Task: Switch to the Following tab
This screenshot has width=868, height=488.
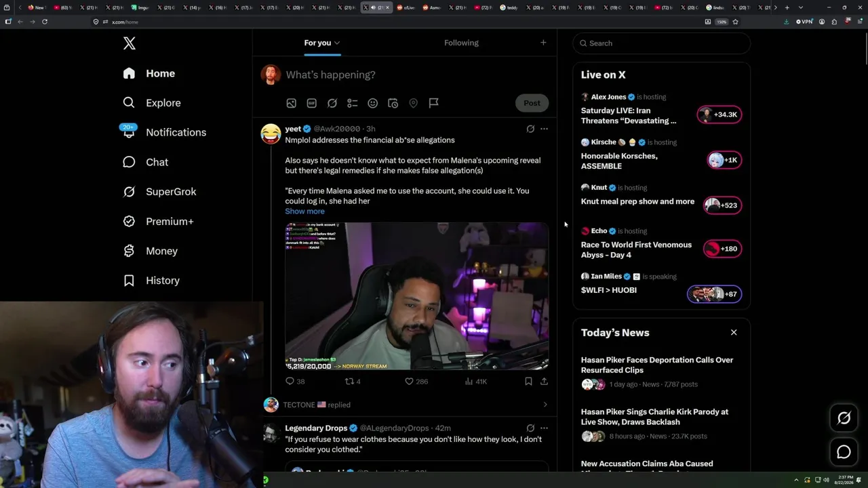Action: tap(461, 43)
